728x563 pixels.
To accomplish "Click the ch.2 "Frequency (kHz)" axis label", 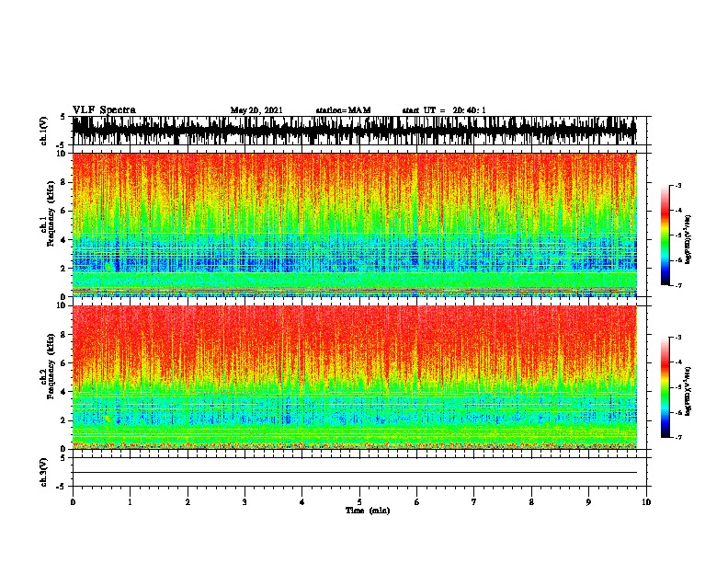I will pos(51,366).
